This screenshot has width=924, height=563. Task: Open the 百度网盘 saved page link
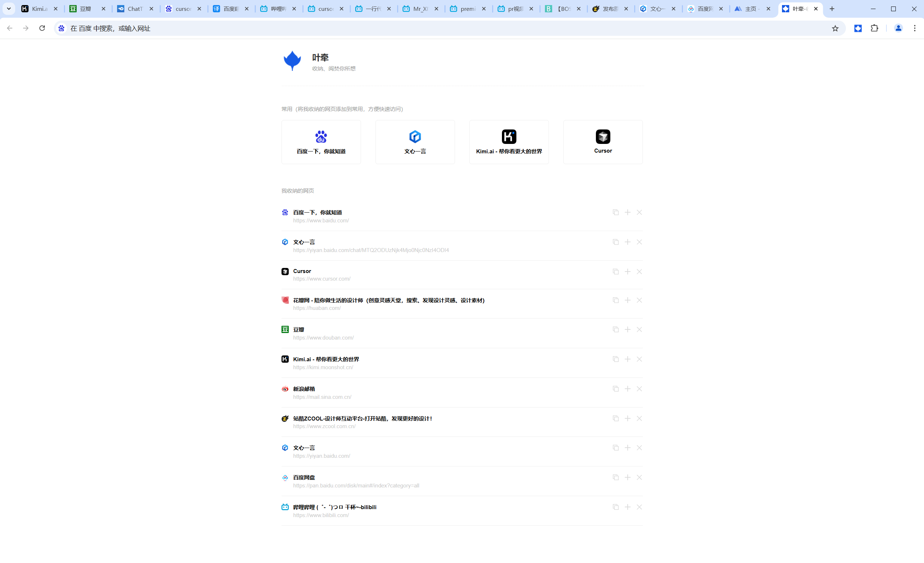pos(304,477)
